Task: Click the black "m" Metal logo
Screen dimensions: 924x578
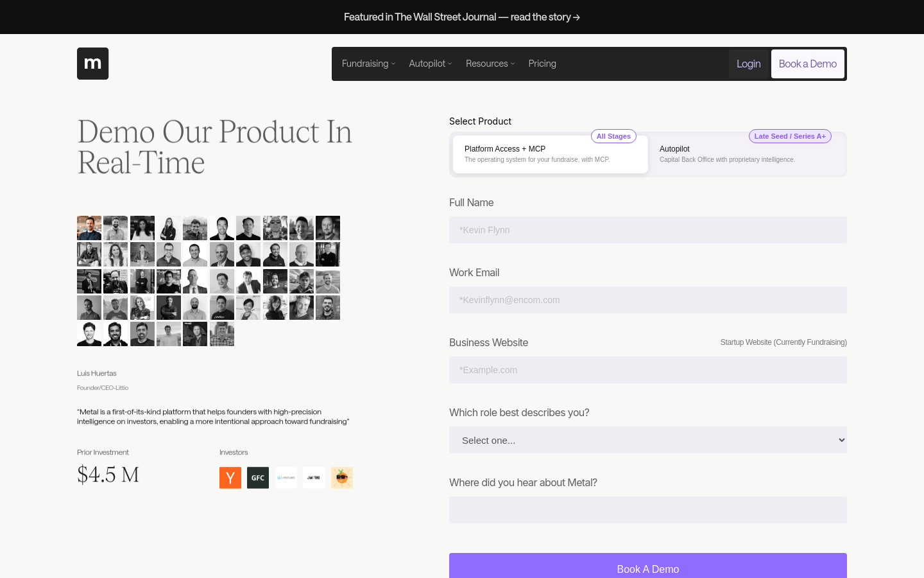Action: (x=92, y=64)
